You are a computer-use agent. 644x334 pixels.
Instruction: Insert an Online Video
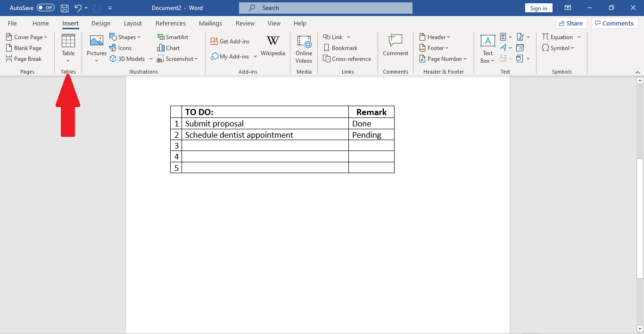coord(304,49)
